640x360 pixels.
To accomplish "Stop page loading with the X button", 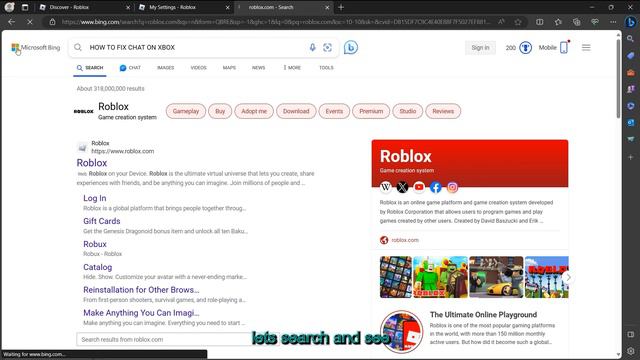I will pos(30,22).
